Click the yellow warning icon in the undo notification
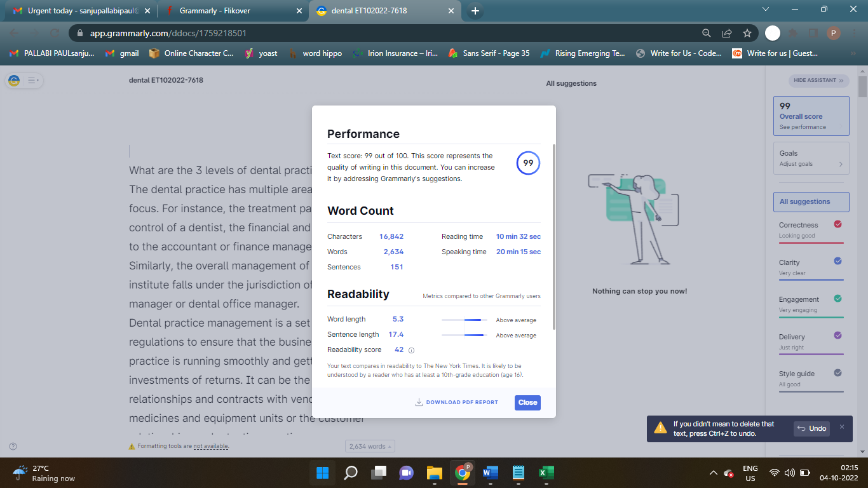 (661, 428)
